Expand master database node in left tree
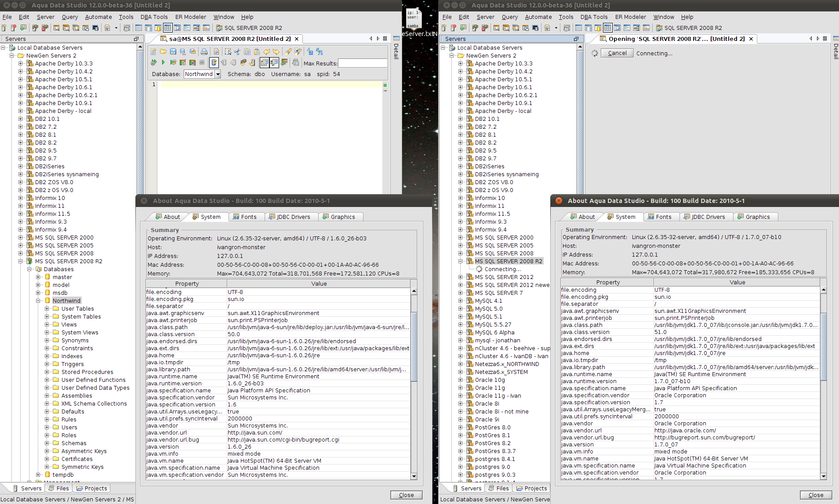 [x=38, y=277]
